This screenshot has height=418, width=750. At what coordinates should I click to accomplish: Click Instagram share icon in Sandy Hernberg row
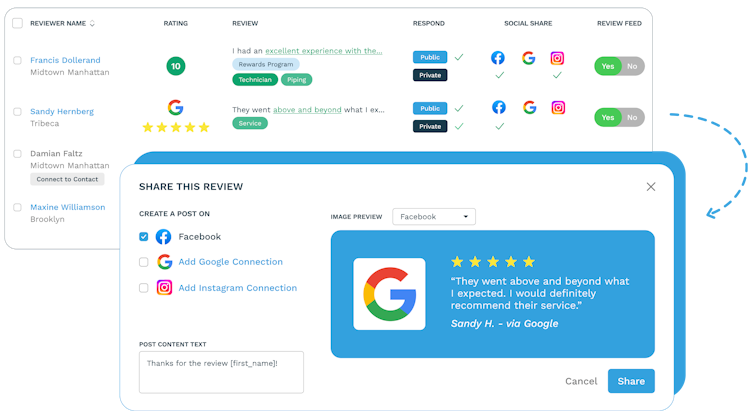(558, 107)
